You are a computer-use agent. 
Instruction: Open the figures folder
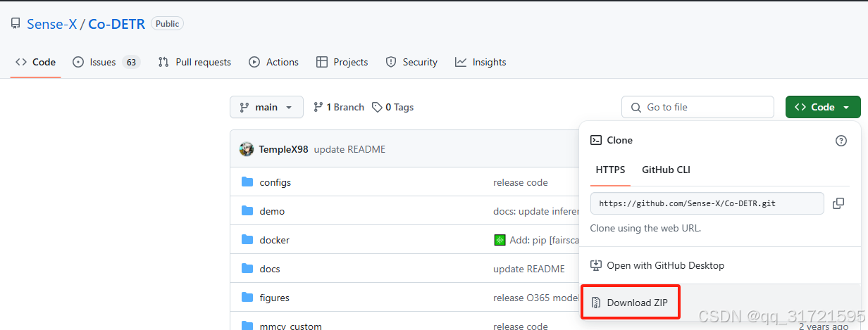275,298
